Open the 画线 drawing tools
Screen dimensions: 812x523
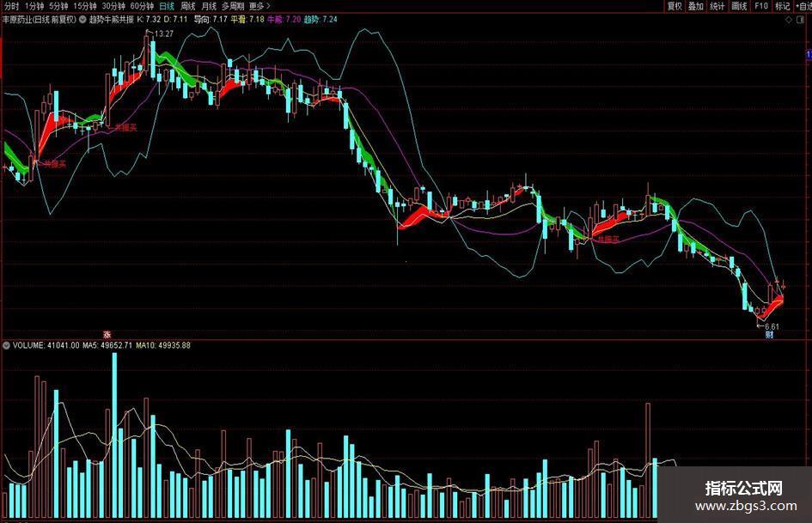(x=739, y=6)
